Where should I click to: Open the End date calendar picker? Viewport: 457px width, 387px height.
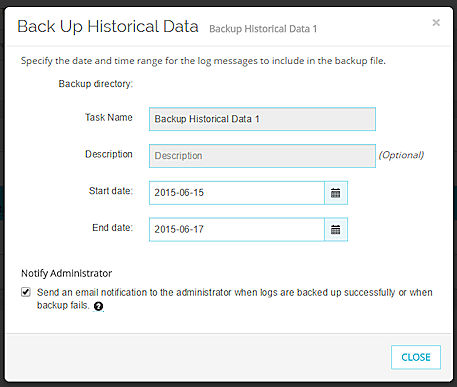(336, 230)
